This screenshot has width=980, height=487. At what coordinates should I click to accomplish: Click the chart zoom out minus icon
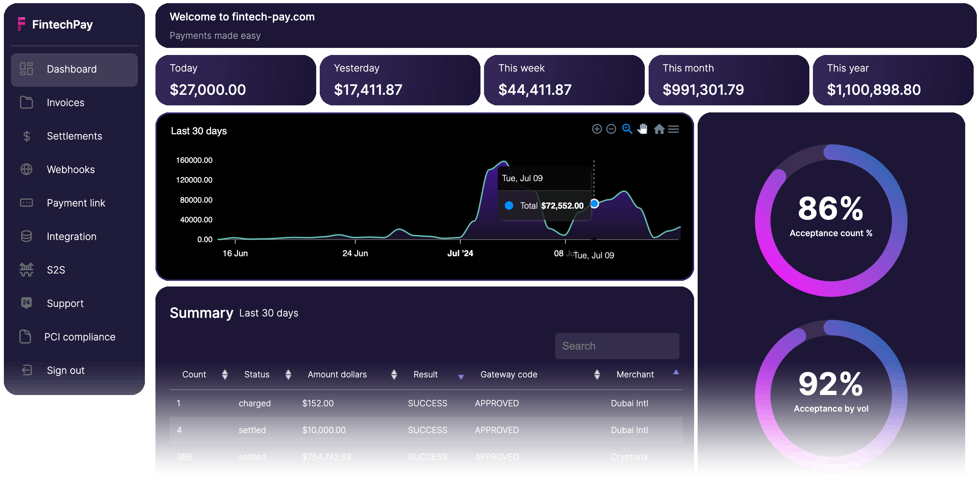coord(611,129)
